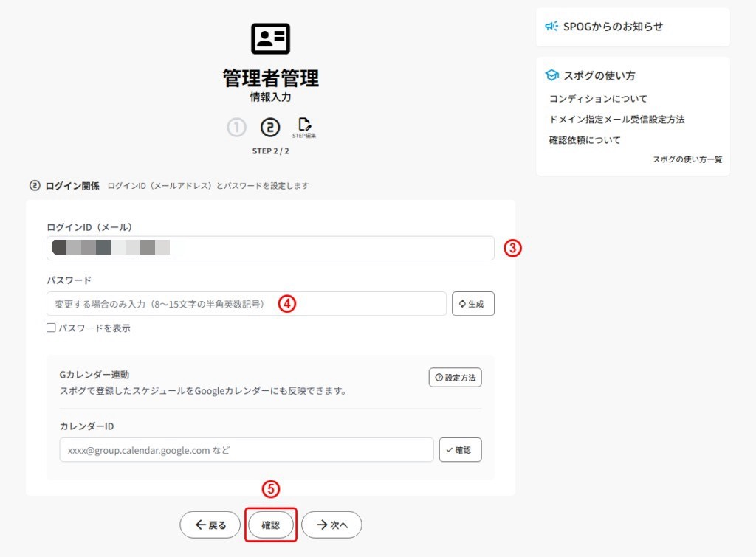
Task: Open the コンディションについて link
Action: [598, 99]
